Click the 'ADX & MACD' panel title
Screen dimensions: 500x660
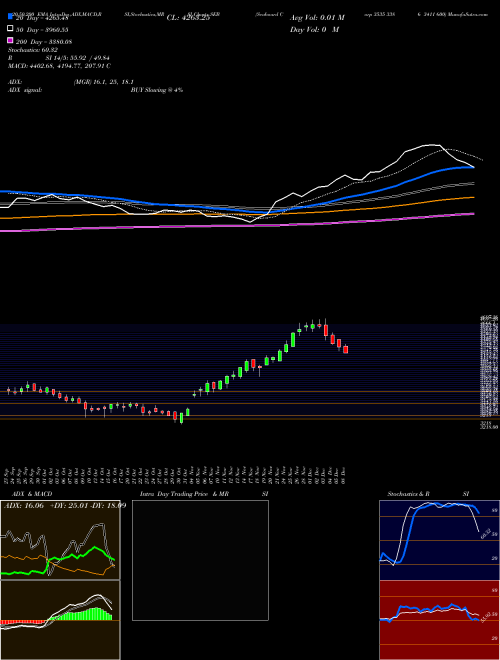click(32, 494)
